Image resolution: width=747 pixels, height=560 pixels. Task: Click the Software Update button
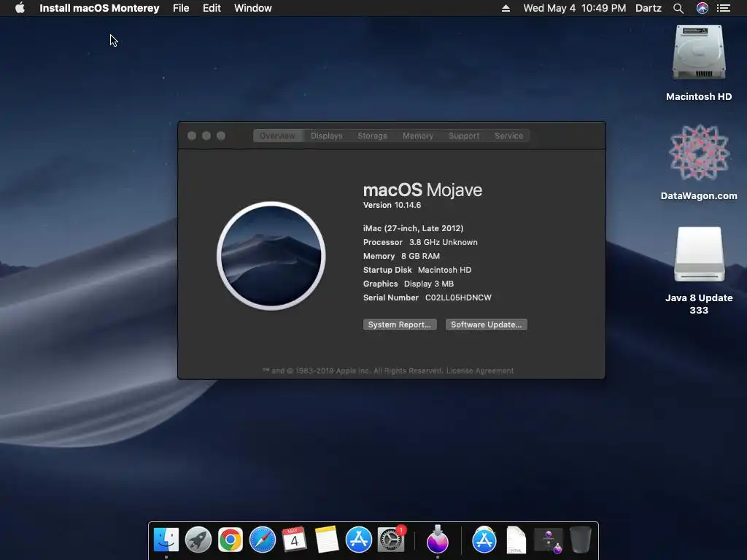click(x=486, y=324)
